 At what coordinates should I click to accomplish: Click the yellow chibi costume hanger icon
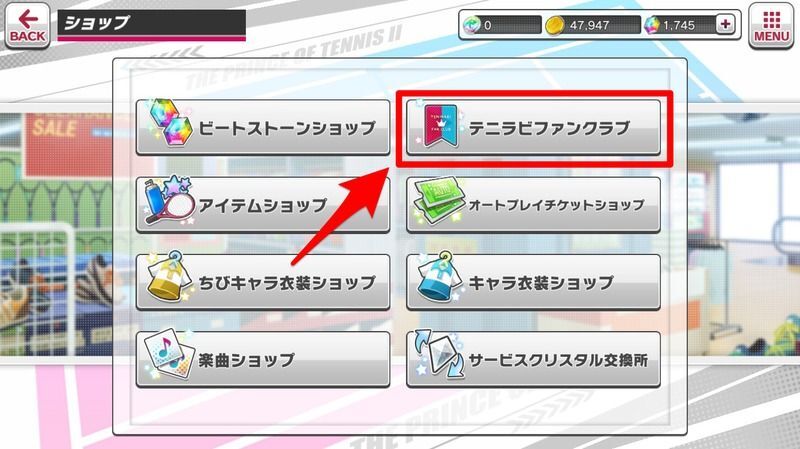coord(168,277)
